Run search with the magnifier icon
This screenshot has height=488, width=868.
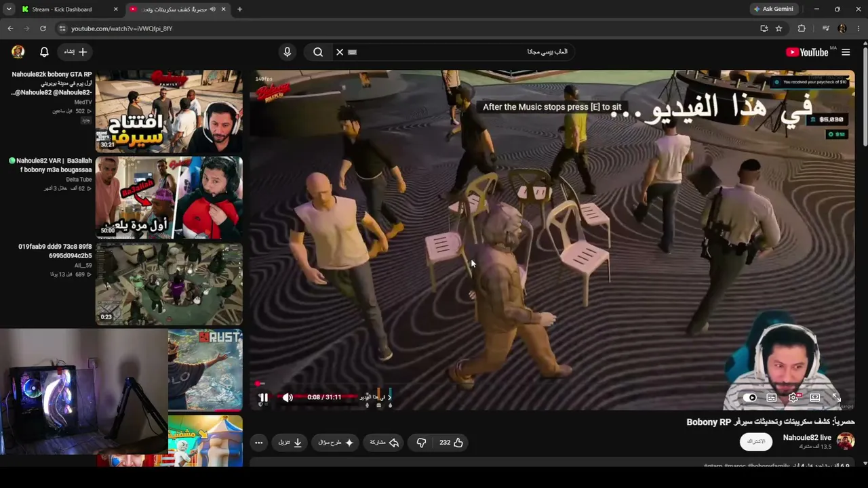[318, 52]
